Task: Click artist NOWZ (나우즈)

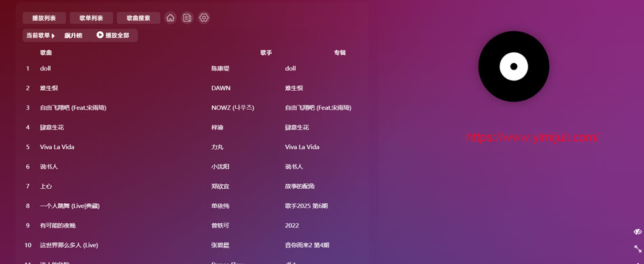Action: (x=233, y=108)
